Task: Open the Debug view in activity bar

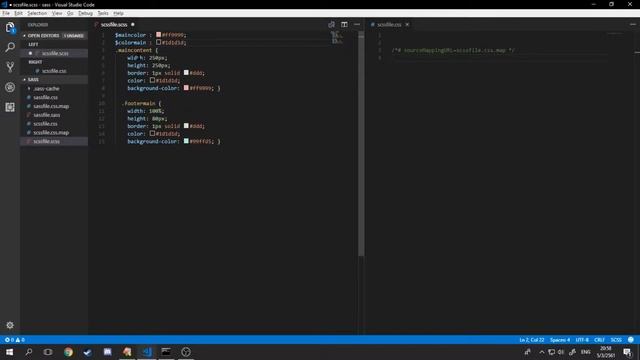Action: click(10, 87)
